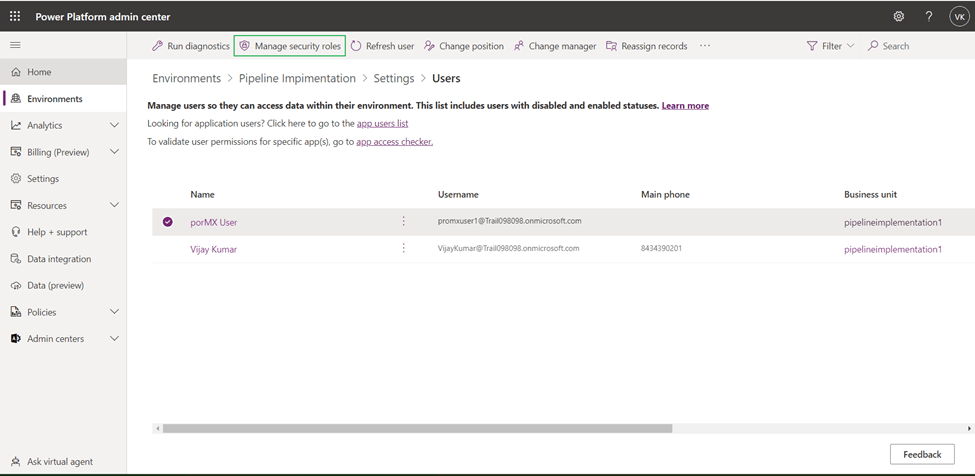Image resolution: width=975 pixels, height=476 pixels.
Task: Open Manage security roles
Action: tap(289, 46)
